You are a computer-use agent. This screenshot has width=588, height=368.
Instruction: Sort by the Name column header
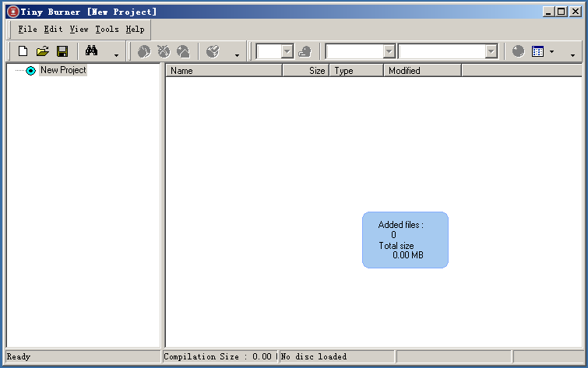(224, 71)
